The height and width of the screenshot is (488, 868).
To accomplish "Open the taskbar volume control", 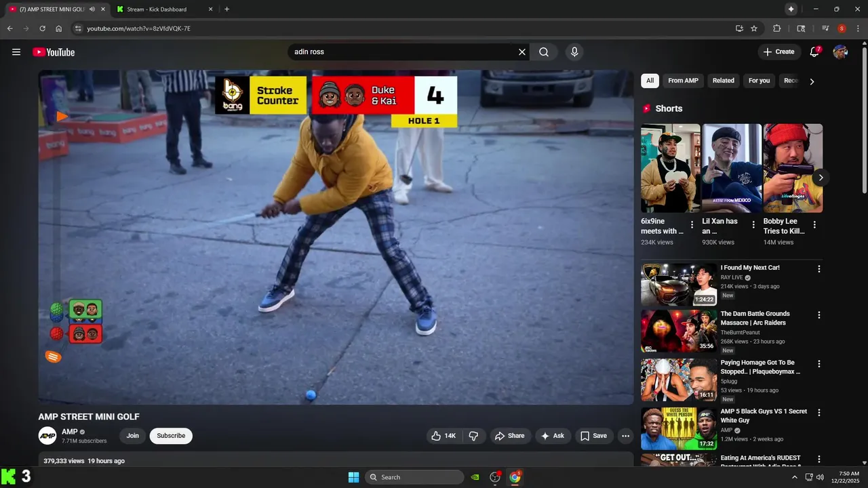I will coord(821,477).
